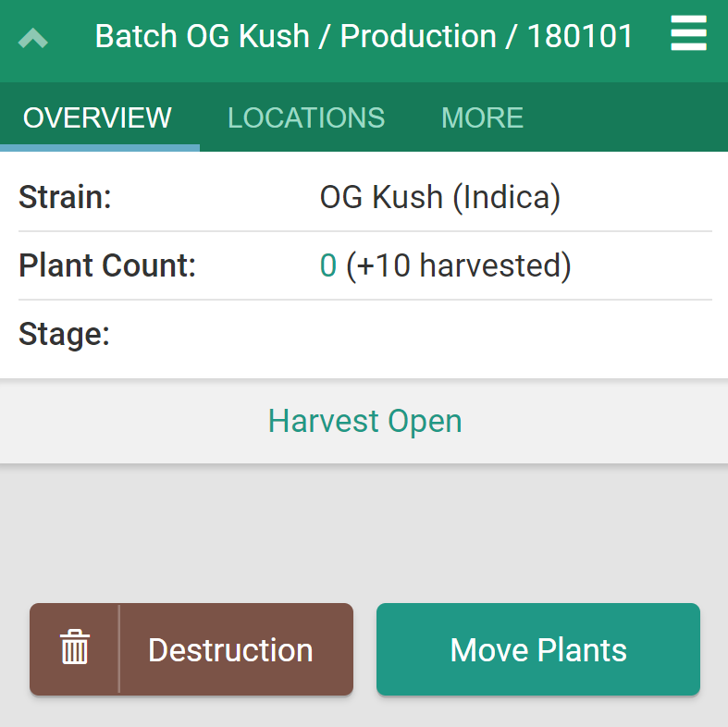This screenshot has height=727, width=728.
Task: Click the word Production in header title
Action: tap(418, 37)
